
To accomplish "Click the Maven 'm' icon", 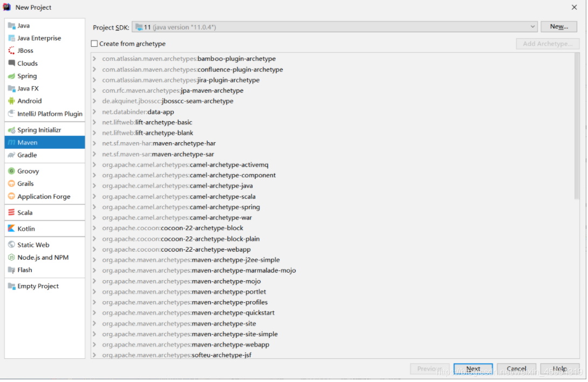I will coord(12,142).
